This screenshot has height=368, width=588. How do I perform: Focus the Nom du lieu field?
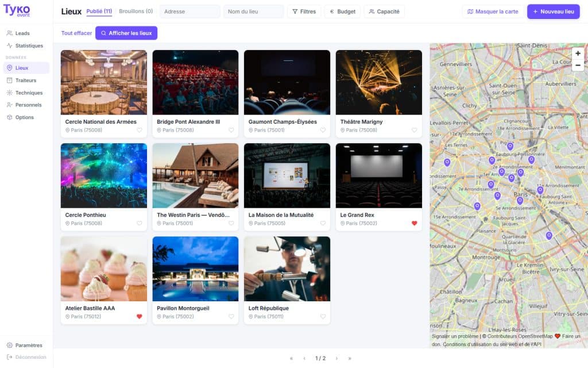click(253, 11)
